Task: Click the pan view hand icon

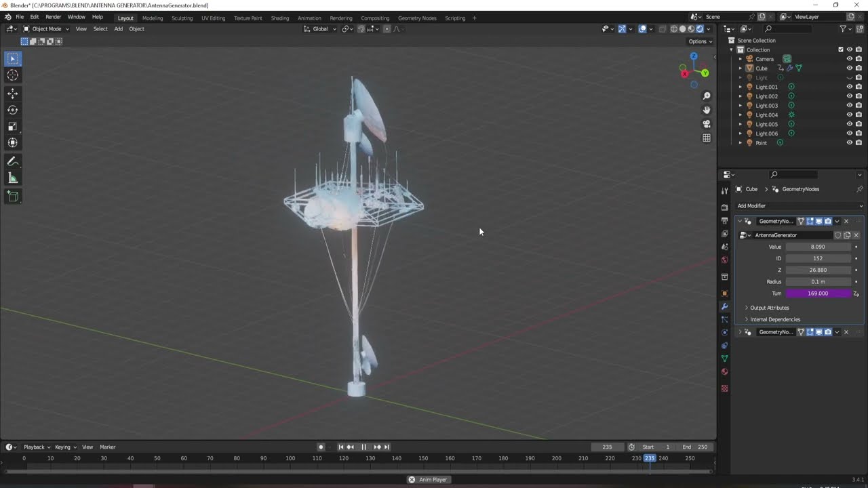Action: 707,110
